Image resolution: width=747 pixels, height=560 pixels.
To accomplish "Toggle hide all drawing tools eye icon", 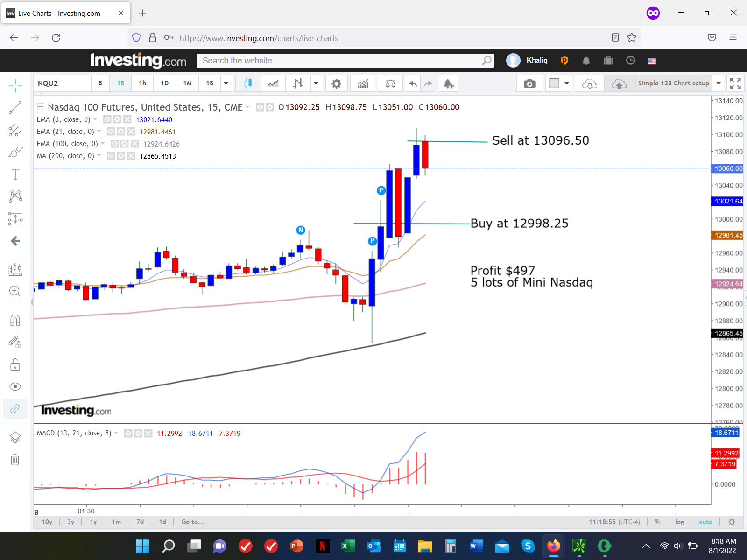I will click(15, 386).
